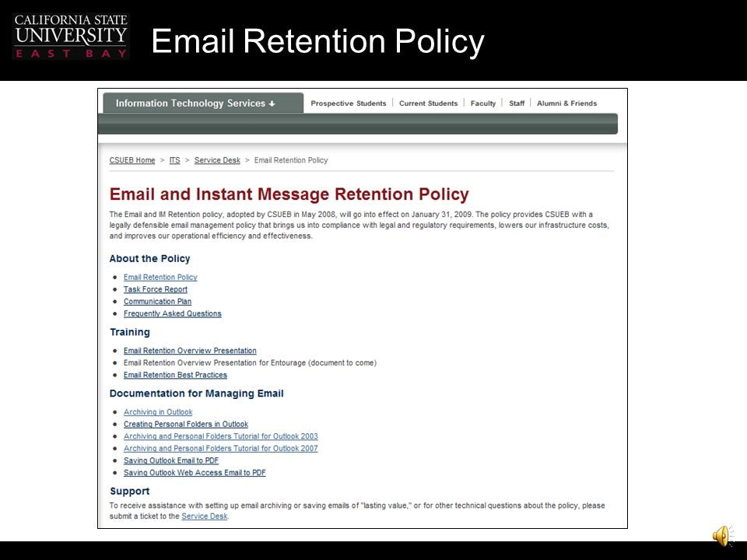Go to Current Students section
This screenshot has width=747, height=560.
click(x=428, y=103)
